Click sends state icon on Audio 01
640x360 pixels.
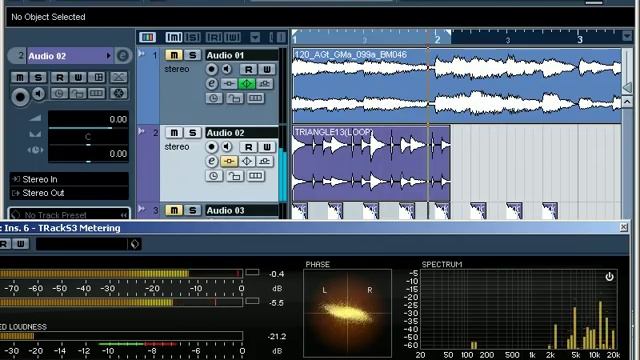pyautogui.click(x=264, y=84)
